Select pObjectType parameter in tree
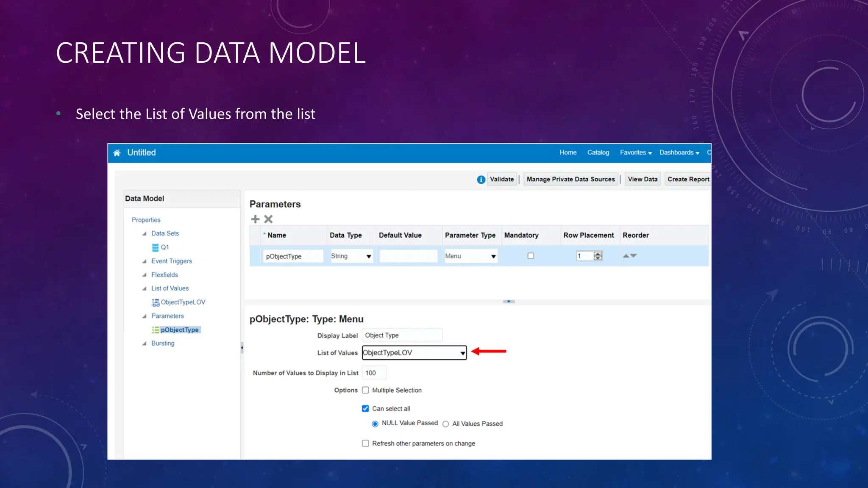868x488 pixels. (x=179, y=330)
